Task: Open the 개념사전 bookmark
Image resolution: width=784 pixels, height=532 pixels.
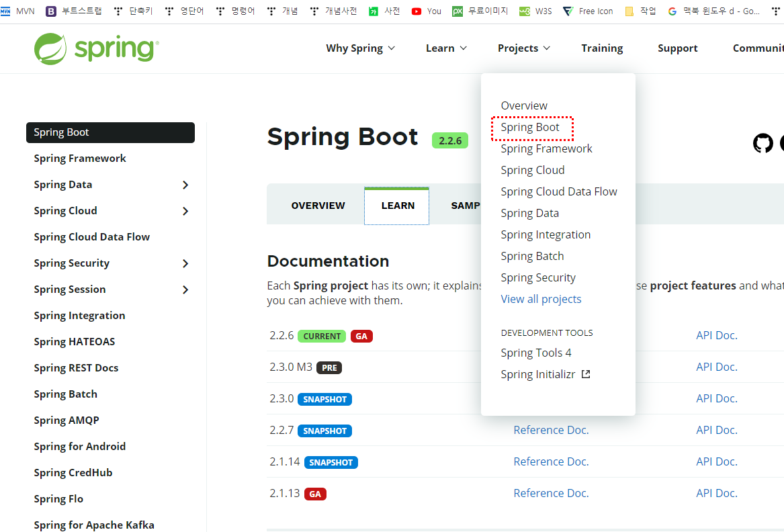Action: (333, 11)
